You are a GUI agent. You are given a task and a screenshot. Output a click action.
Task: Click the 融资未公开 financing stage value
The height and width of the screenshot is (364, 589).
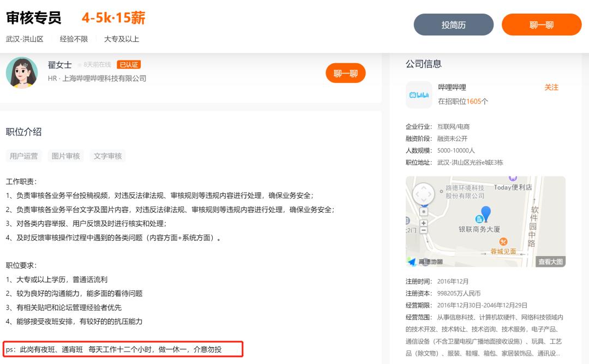[452, 138]
